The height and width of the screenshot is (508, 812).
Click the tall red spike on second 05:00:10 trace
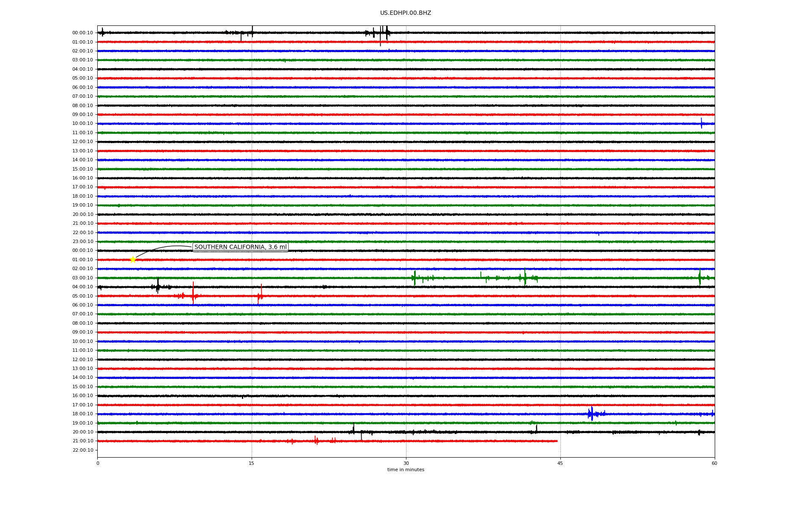[x=193, y=292]
